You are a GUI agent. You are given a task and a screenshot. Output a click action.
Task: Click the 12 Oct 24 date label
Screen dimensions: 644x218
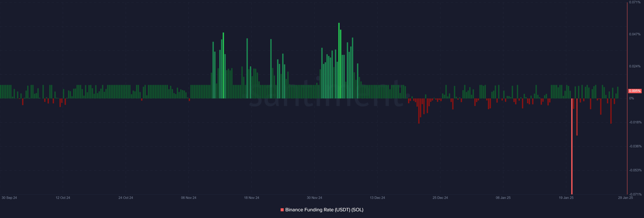pos(63,198)
